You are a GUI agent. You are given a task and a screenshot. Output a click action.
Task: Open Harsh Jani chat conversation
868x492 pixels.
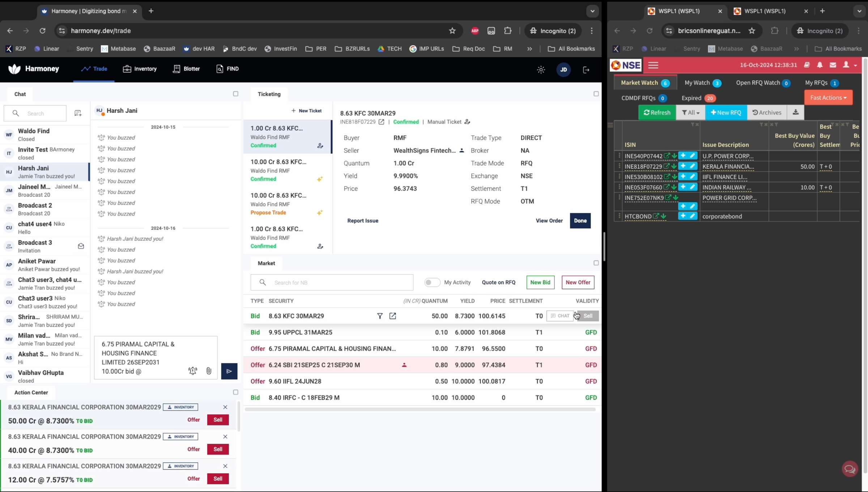45,172
